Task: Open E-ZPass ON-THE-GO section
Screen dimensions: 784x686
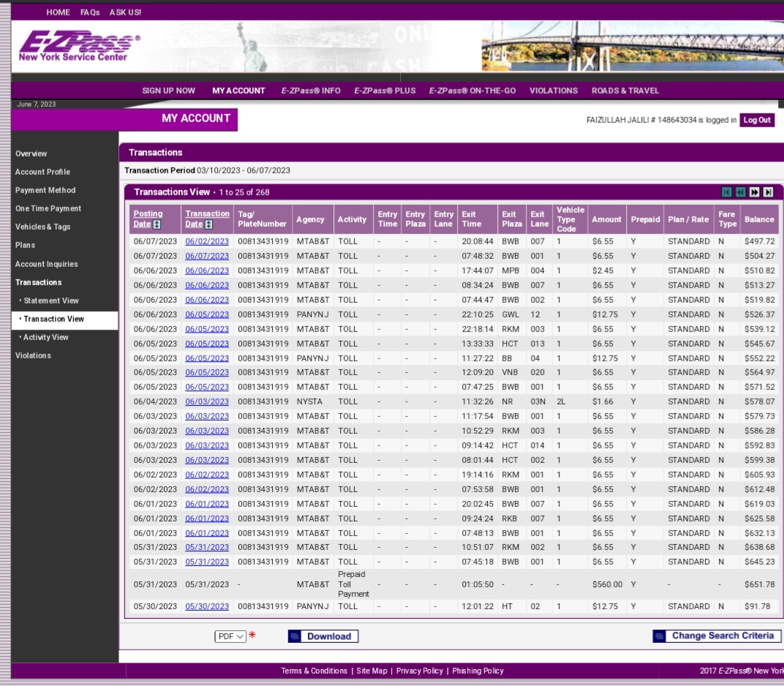Action: (x=472, y=91)
